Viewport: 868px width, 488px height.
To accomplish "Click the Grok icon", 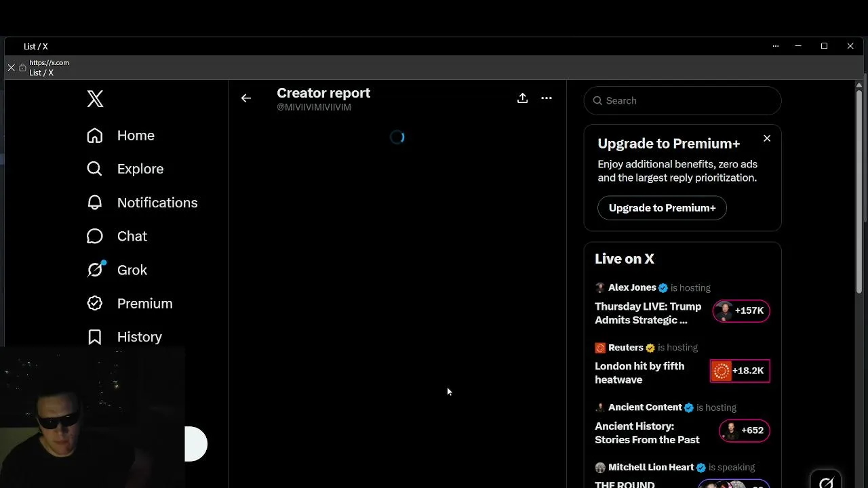I will [95, 270].
